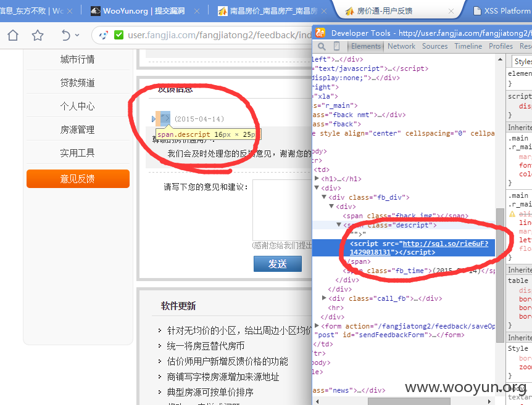Bookmark page with star icon
Screen dimensions: 532x405
pyautogui.click(x=38, y=35)
